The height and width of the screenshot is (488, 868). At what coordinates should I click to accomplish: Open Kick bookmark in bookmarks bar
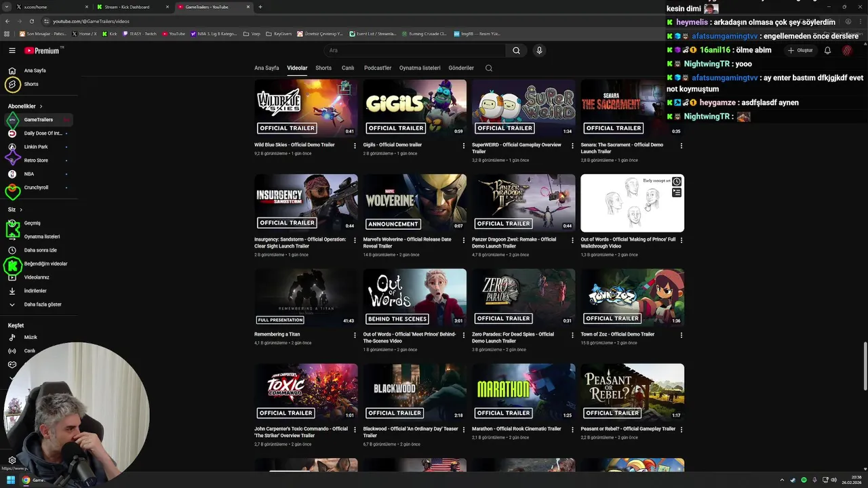[110, 33]
